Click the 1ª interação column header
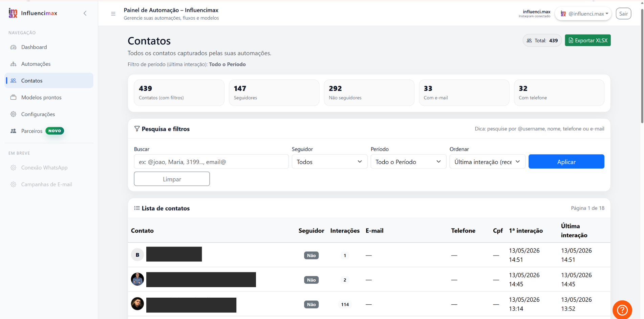This screenshot has width=644, height=319. click(526, 231)
